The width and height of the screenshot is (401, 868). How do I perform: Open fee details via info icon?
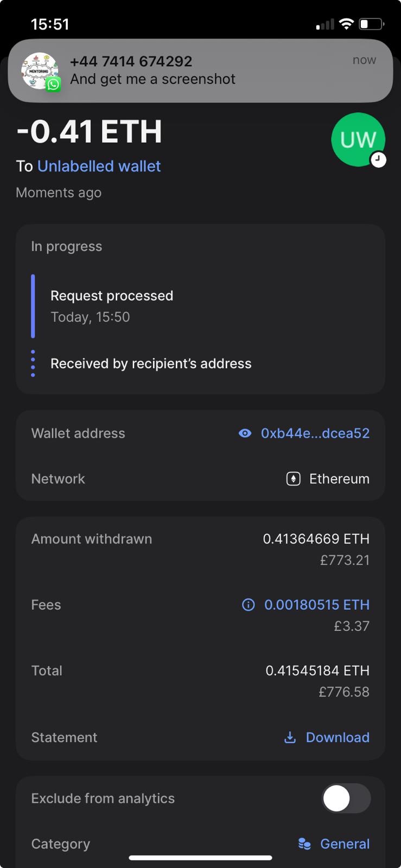(248, 604)
